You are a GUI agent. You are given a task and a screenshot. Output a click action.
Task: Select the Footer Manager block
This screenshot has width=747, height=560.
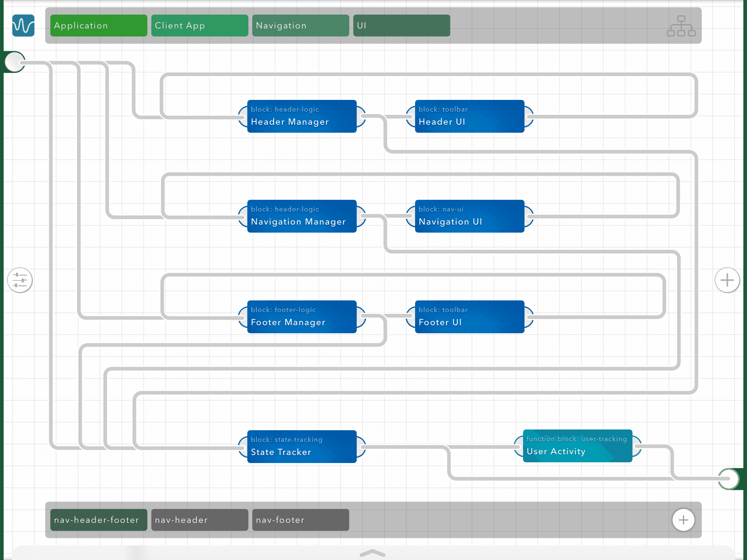[x=302, y=317]
